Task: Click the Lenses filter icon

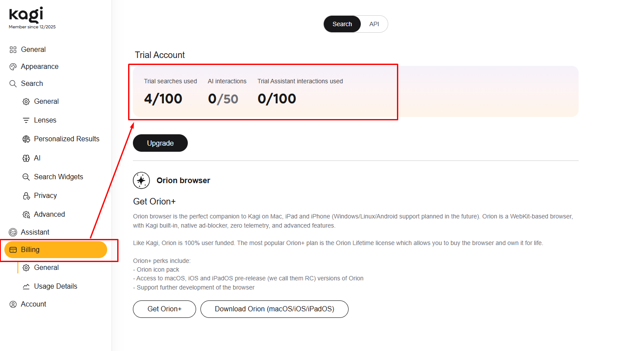Action: point(26,120)
